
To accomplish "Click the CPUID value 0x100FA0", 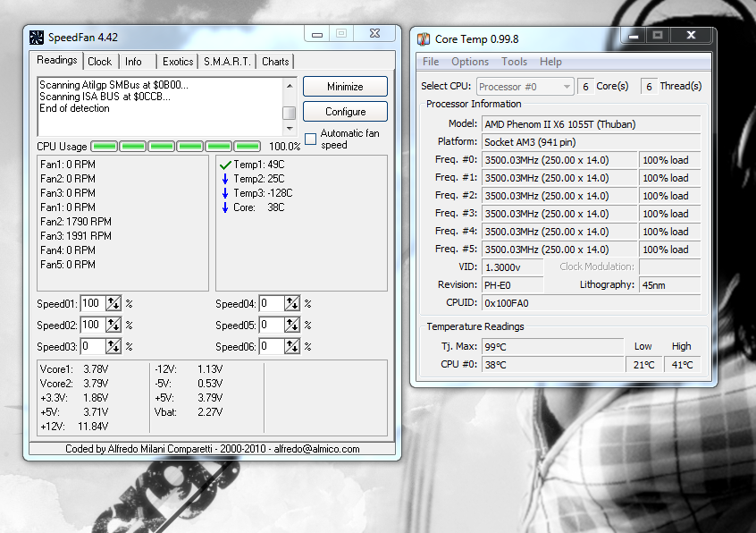I will (x=591, y=303).
